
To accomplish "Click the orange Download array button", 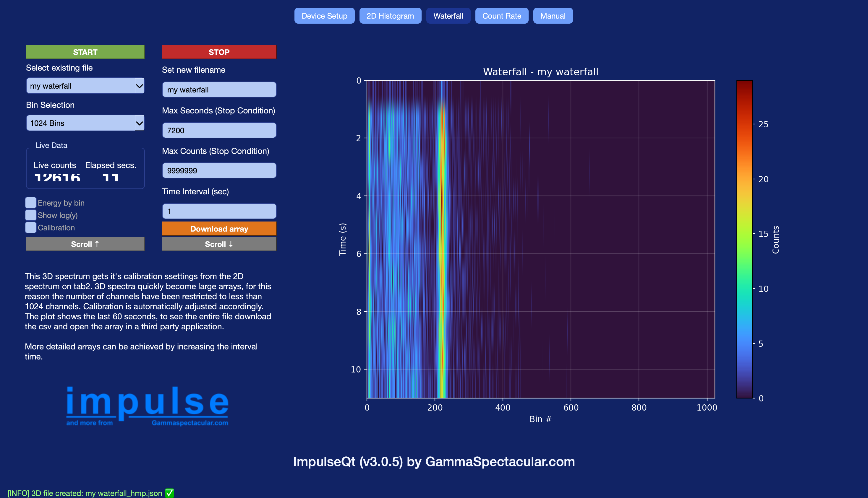I will pyautogui.click(x=219, y=229).
